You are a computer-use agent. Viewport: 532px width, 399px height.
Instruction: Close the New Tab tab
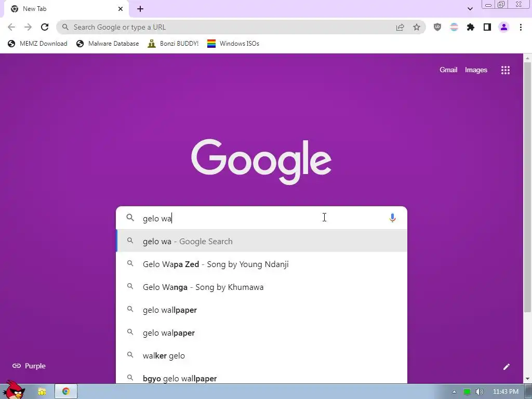point(121,9)
